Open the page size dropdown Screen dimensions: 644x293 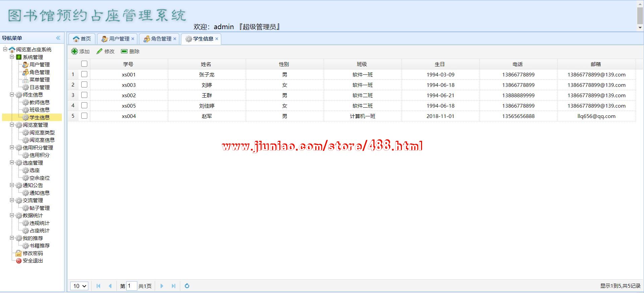79,286
